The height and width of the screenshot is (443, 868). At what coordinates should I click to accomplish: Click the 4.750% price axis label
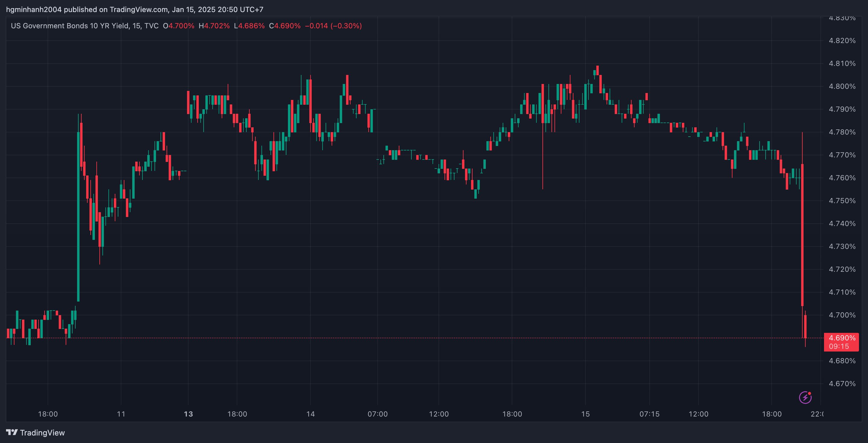point(842,201)
